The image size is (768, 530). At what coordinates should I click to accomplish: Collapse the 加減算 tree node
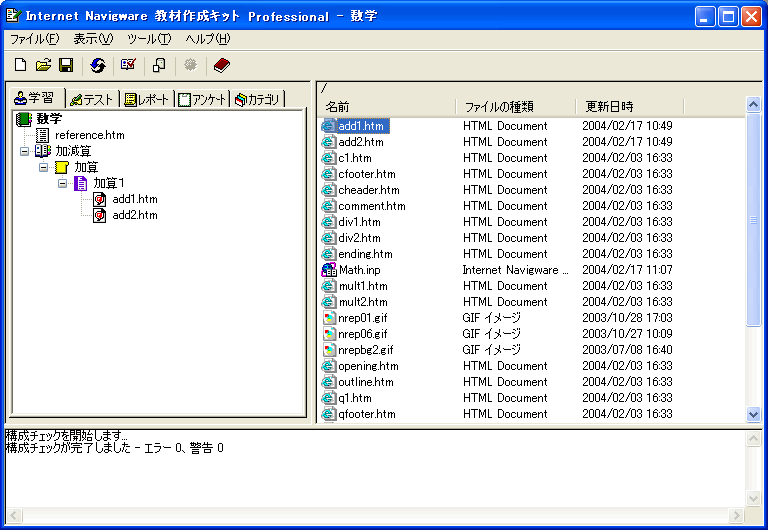[24, 151]
